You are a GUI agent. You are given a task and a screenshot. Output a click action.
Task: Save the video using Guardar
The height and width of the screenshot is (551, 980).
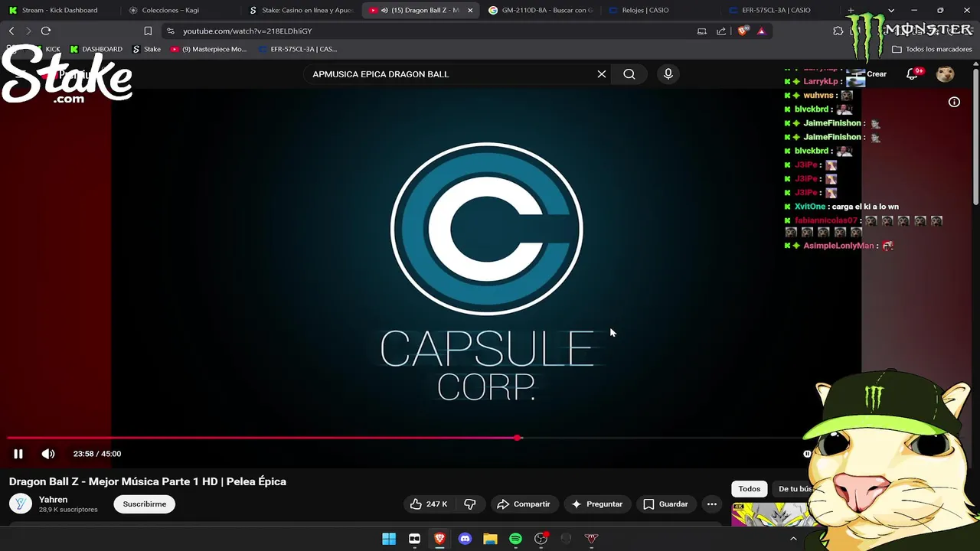coord(665,504)
